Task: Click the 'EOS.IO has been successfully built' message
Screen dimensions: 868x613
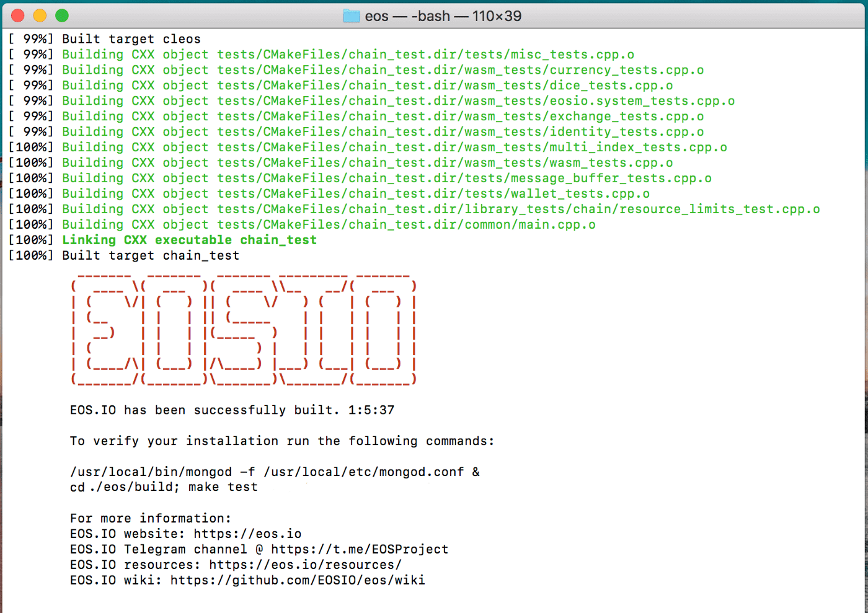Action: click(x=232, y=410)
